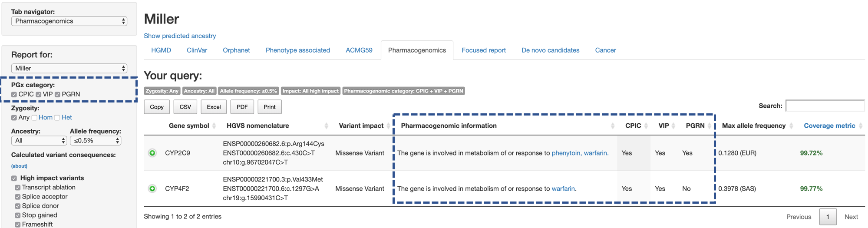Screen dimensions: 868x228
Task: Expand the CYP4F2 row with green plus icon
Action: pos(152,188)
